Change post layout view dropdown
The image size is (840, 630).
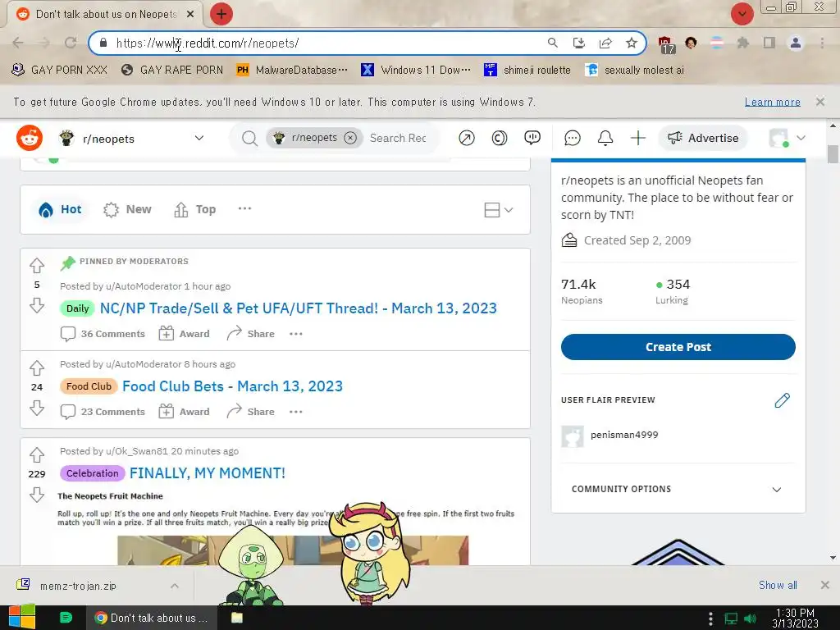[x=499, y=209]
